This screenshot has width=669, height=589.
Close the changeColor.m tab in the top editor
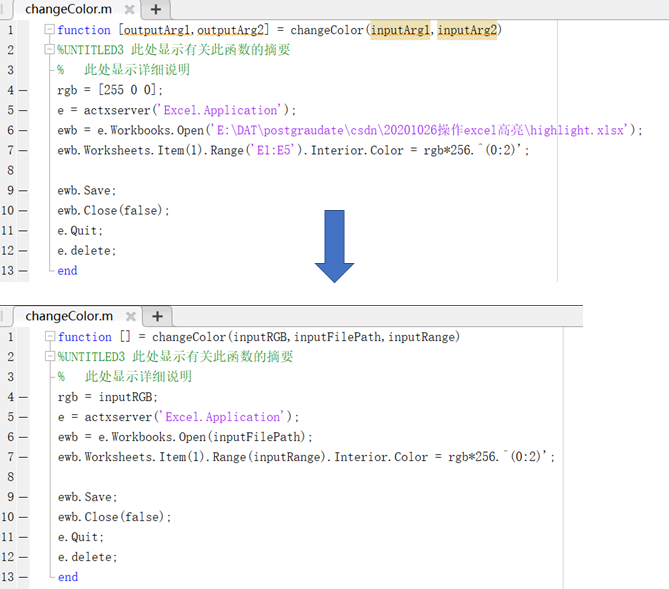coord(129,9)
